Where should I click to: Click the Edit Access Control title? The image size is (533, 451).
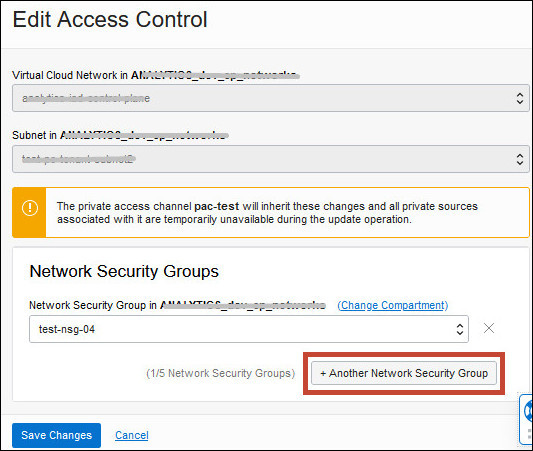tap(110, 19)
